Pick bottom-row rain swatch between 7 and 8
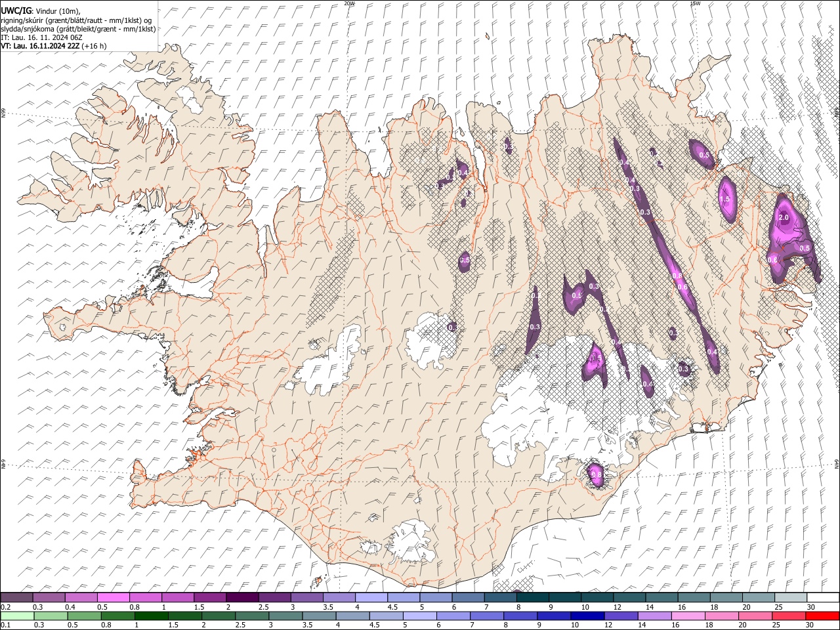 (487, 616)
